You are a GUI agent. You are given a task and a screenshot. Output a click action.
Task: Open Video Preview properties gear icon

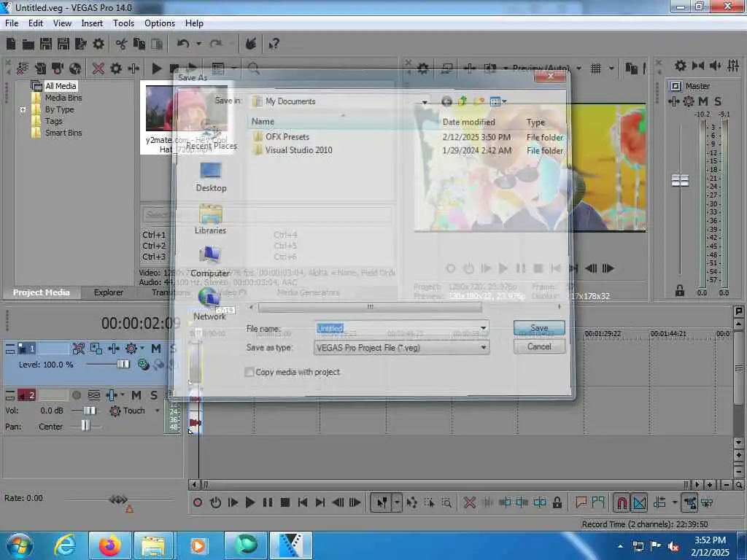pos(423,69)
